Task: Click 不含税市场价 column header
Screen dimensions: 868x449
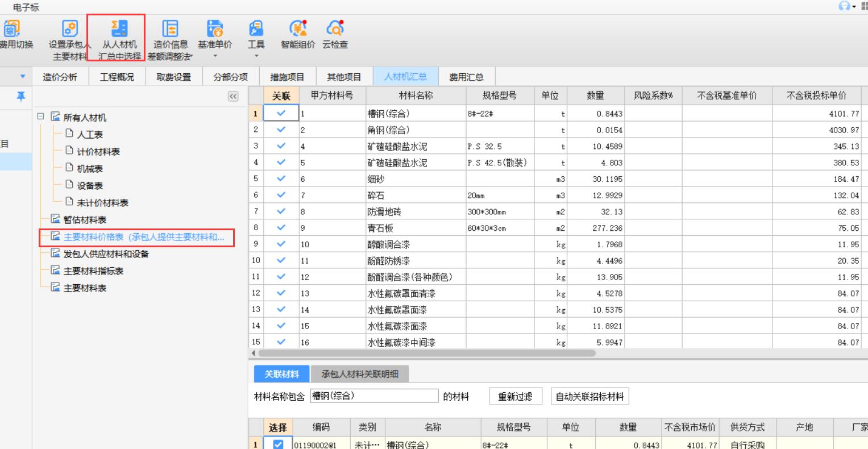Action: (x=690, y=427)
